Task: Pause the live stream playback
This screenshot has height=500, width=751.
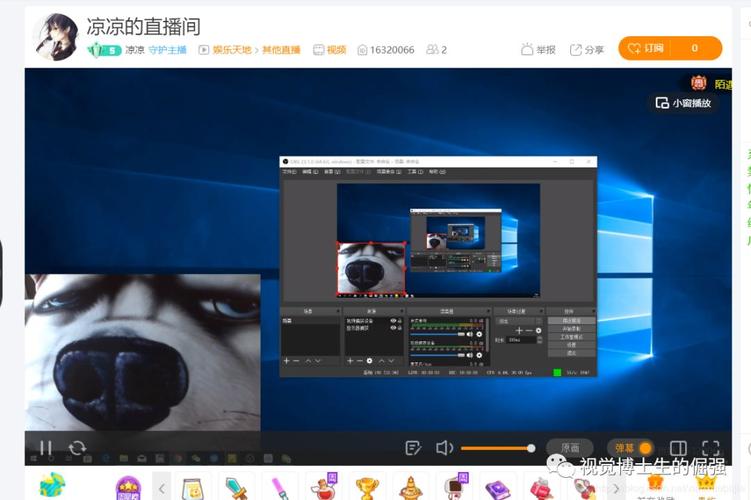Action: 46,448
